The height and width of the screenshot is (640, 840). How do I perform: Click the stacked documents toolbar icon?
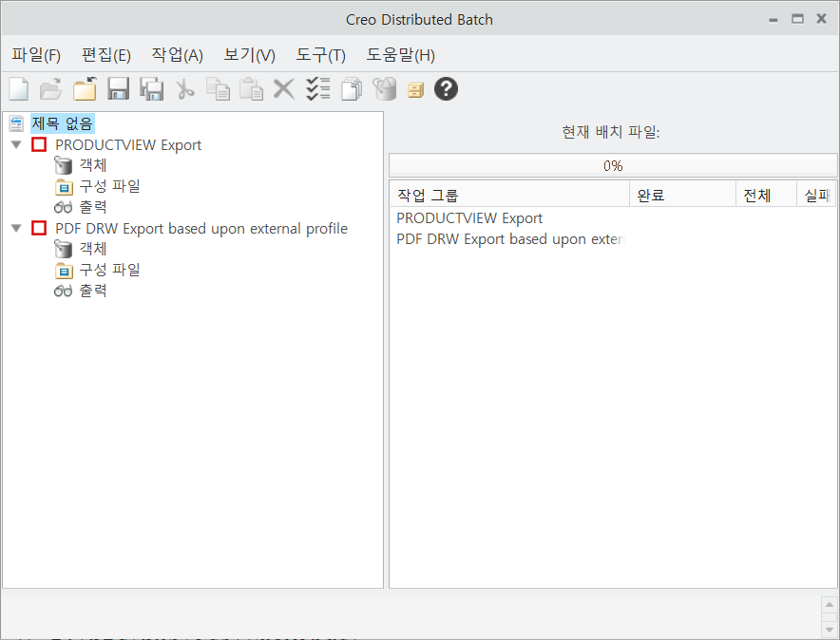pyautogui.click(x=352, y=89)
